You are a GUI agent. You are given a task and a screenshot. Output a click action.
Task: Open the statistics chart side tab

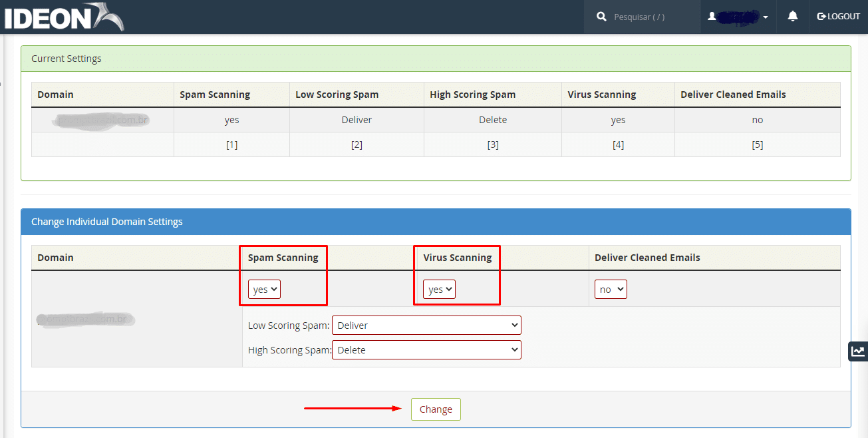click(x=858, y=351)
